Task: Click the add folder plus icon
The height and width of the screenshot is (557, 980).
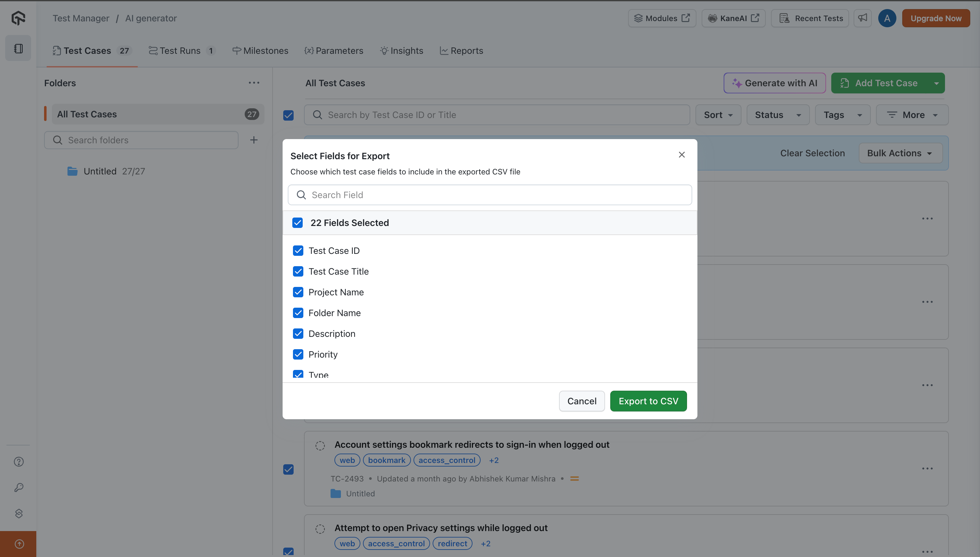Action: click(254, 140)
